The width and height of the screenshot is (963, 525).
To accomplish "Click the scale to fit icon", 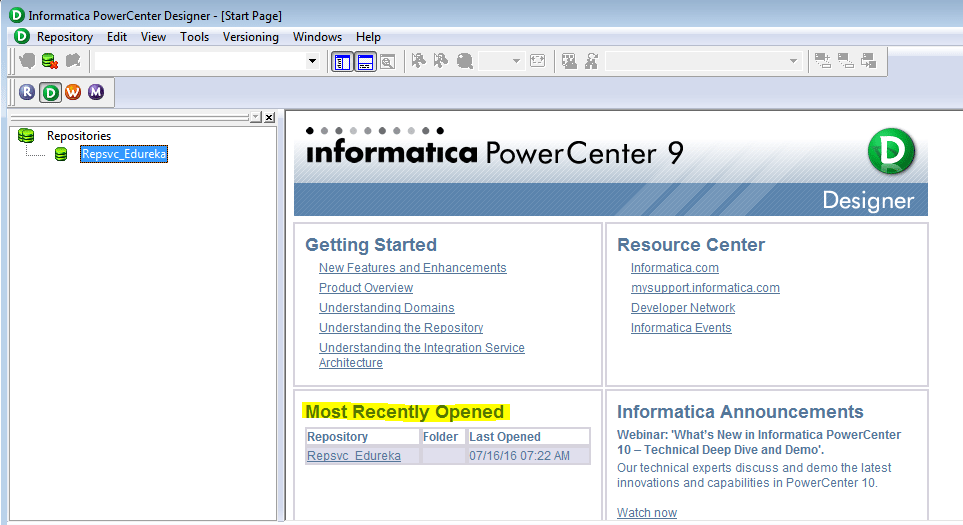I will [x=537, y=61].
